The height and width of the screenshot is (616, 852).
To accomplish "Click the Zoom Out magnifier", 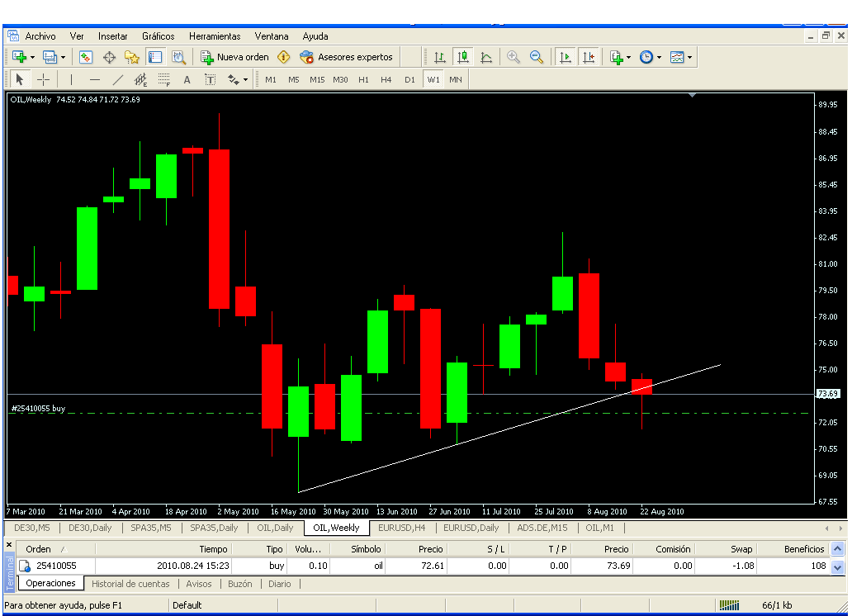I will tap(537, 56).
